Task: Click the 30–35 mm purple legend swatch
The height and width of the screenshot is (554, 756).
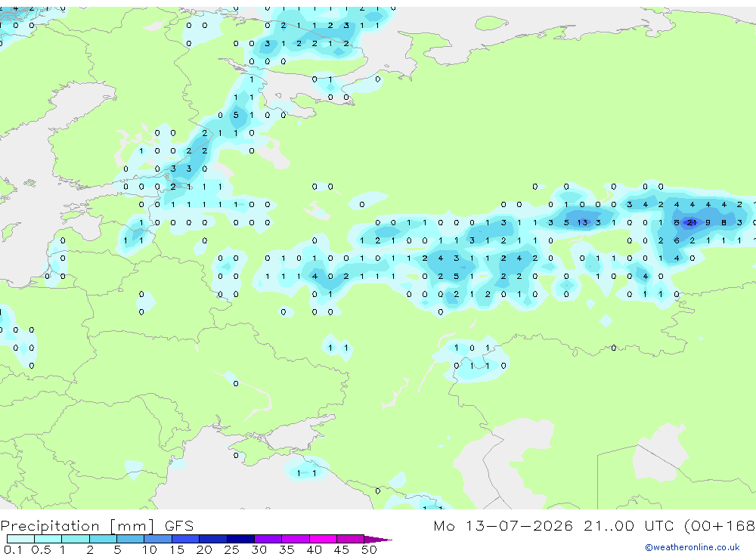Action: point(268,539)
